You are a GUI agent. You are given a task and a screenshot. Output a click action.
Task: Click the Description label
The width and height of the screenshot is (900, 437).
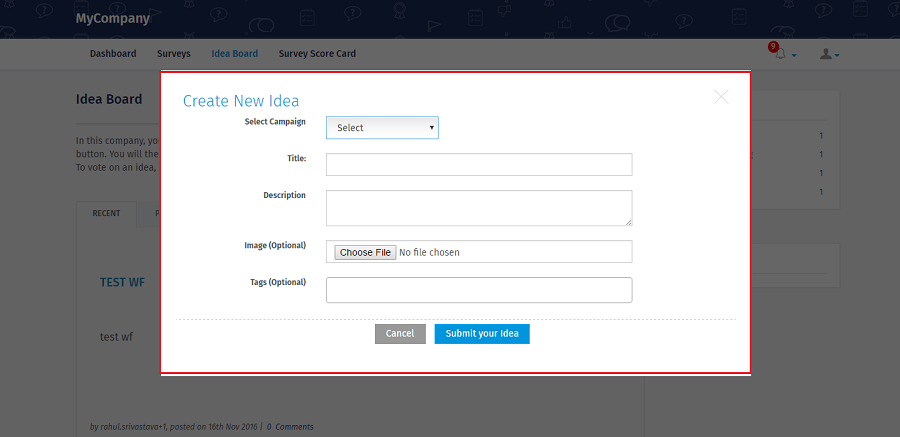point(284,195)
